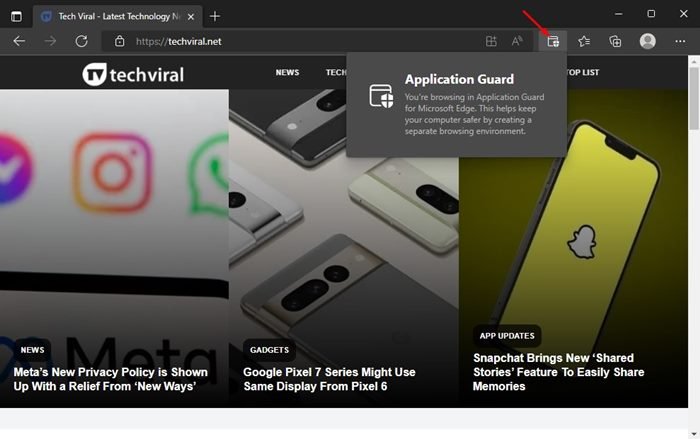Add a new tab with plus button

click(x=215, y=17)
